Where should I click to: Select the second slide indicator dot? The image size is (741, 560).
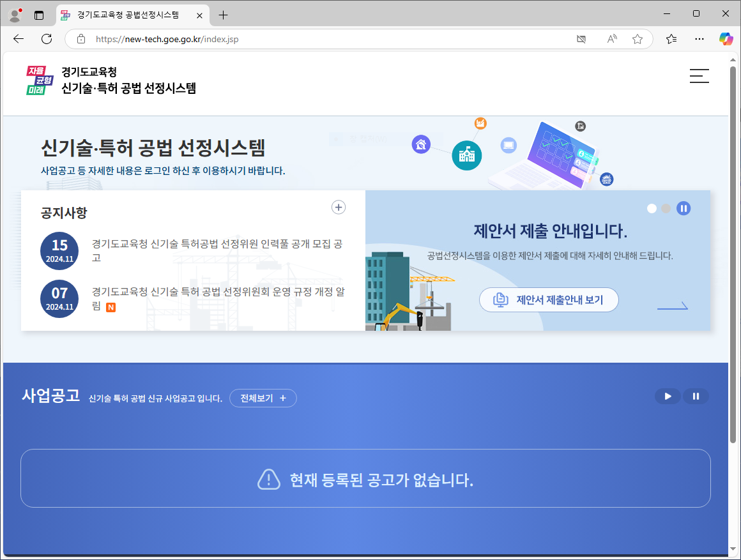666,208
